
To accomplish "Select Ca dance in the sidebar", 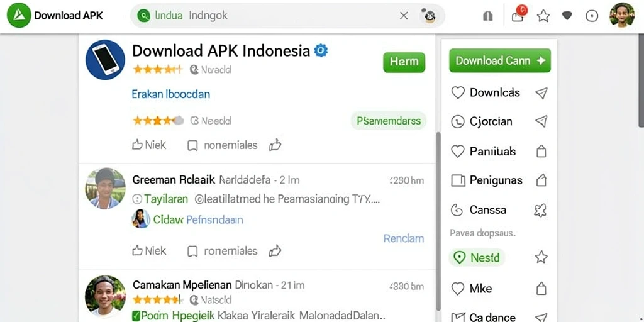I will point(492,317).
